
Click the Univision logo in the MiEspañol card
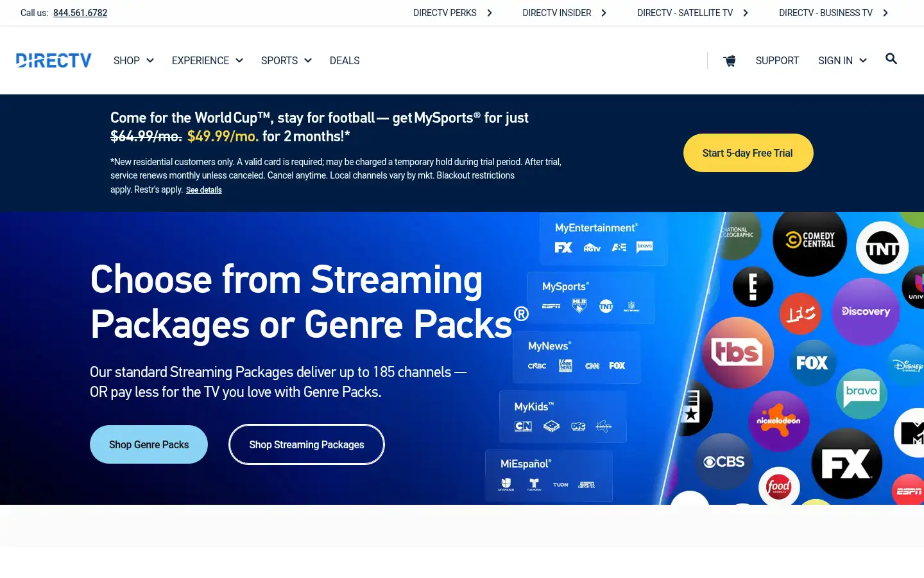(506, 484)
